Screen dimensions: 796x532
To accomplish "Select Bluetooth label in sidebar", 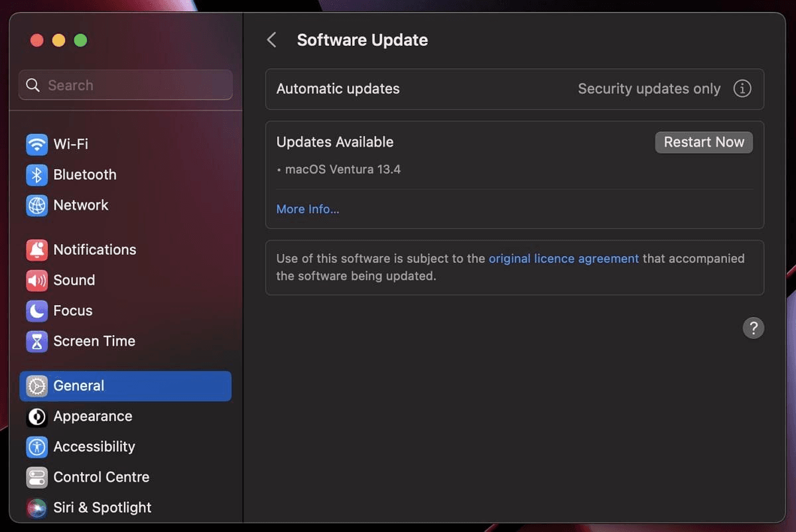I will [85, 174].
